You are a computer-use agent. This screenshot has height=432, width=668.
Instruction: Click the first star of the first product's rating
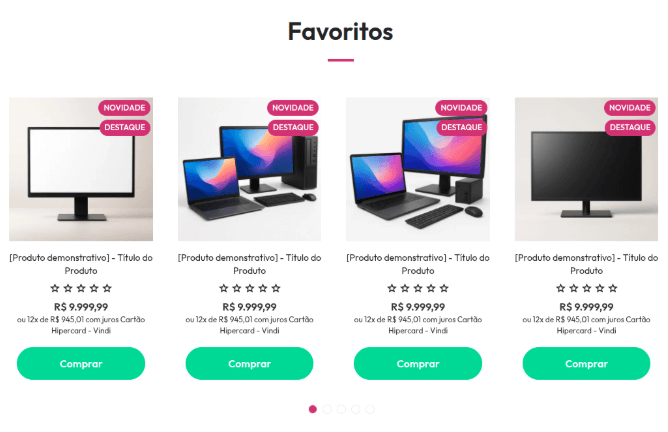click(x=55, y=288)
